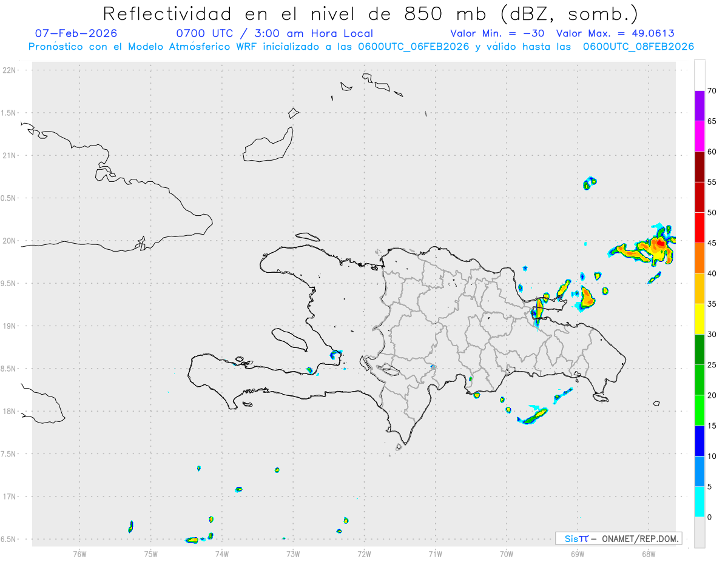Pick the dark blue 10–15 dBZ colorbar segment

699,441
